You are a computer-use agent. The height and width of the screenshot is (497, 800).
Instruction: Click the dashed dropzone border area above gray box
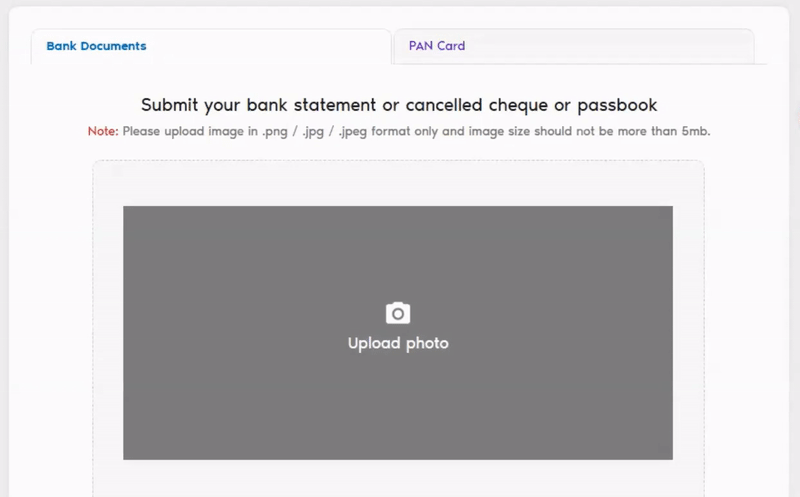coord(398,183)
